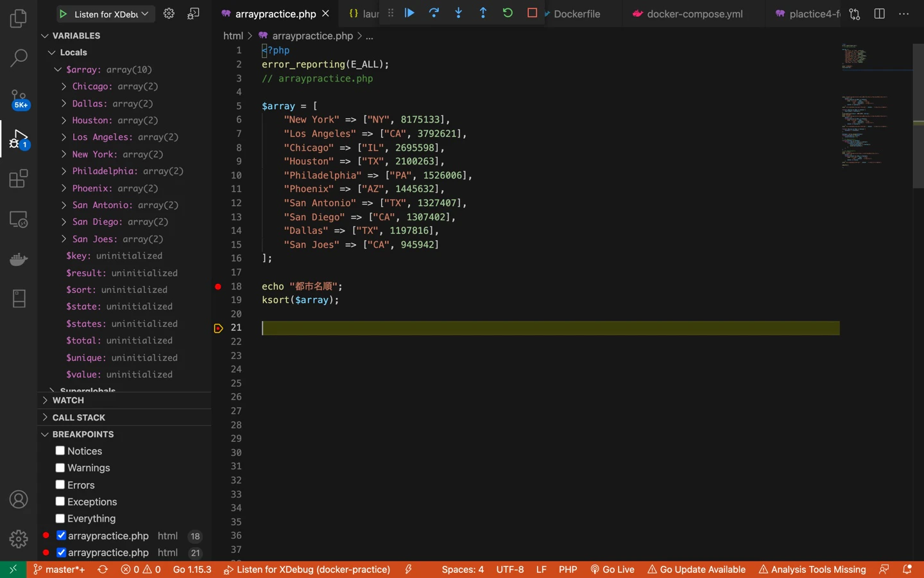This screenshot has width=924, height=578.
Task: Open the Source Control view
Action: point(19,99)
